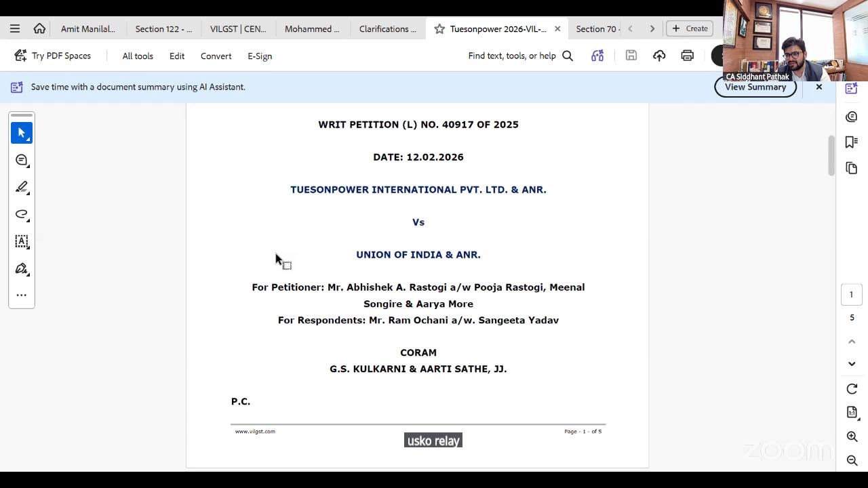Click the CORAM heading

pyautogui.click(x=418, y=352)
